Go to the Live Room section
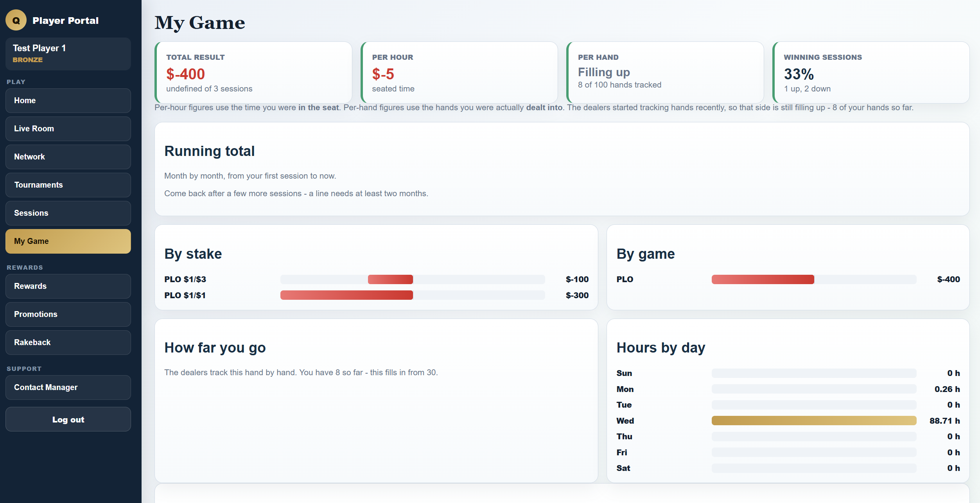Image resolution: width=980 pixels, height=503 pixels. coord(68,129)
